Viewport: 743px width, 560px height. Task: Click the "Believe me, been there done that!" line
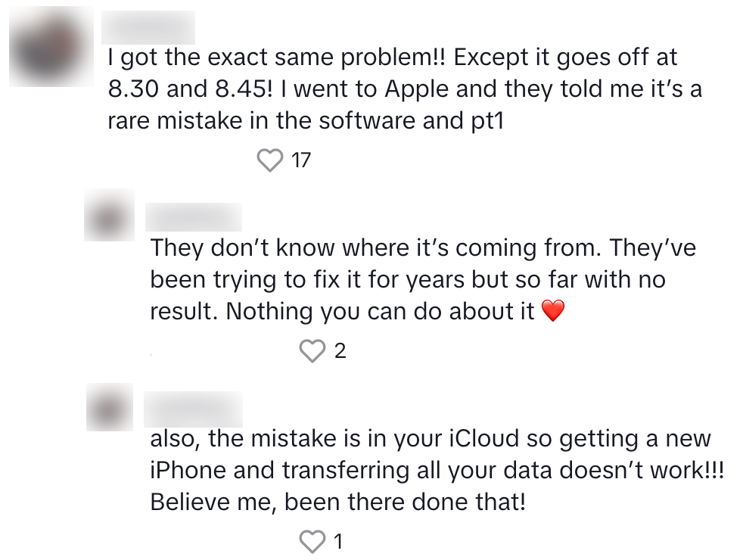point(337,502)
